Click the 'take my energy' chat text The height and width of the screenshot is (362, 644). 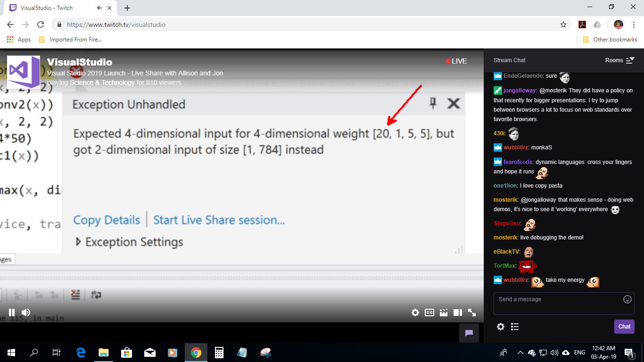pos(565,280)
